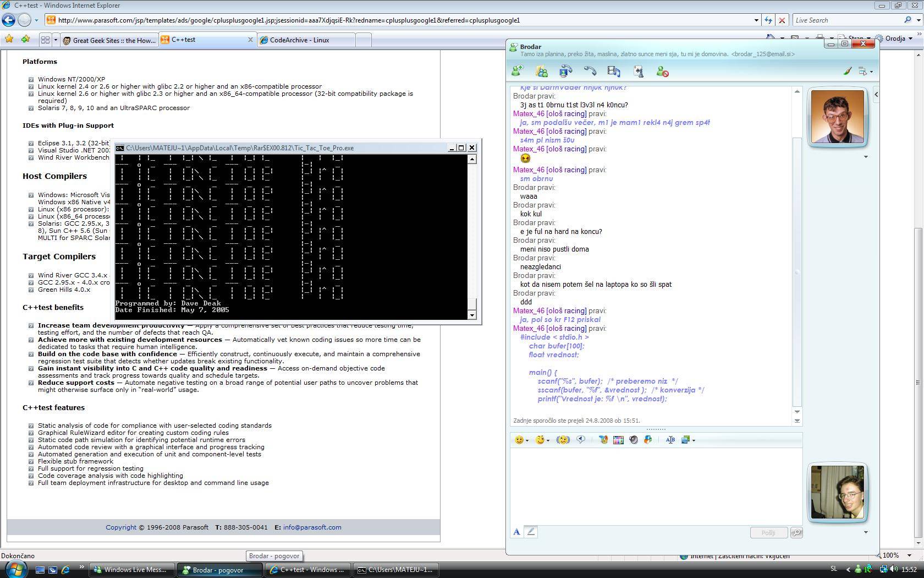Viewport: 924px width, 578px height.
Task: Click the colored cubes activity icon
Action: pos(648,440)
